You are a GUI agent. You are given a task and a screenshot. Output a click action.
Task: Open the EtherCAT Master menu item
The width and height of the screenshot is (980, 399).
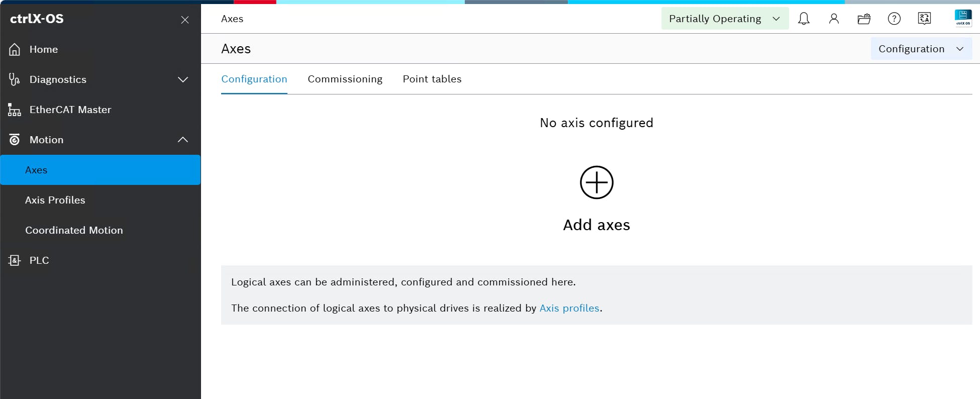pyautogui.click(x=70, y=110)
